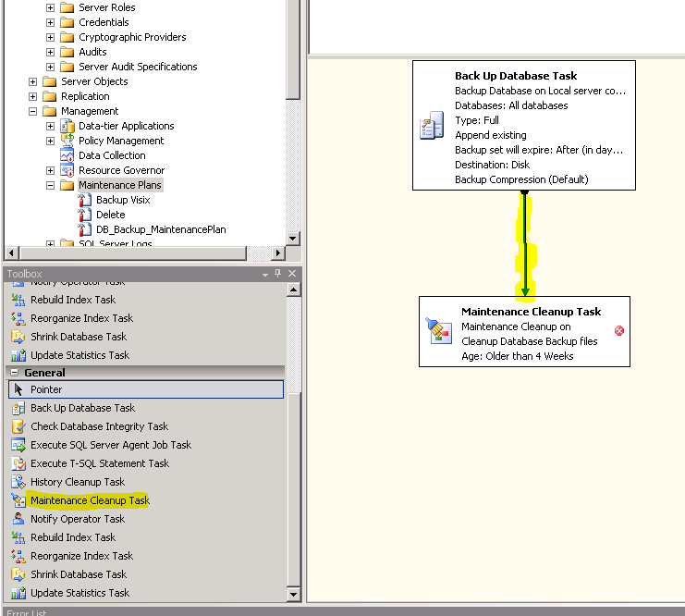
Task: Select the Management folder label
Action: pyautogui.click(x=90, y=112)
